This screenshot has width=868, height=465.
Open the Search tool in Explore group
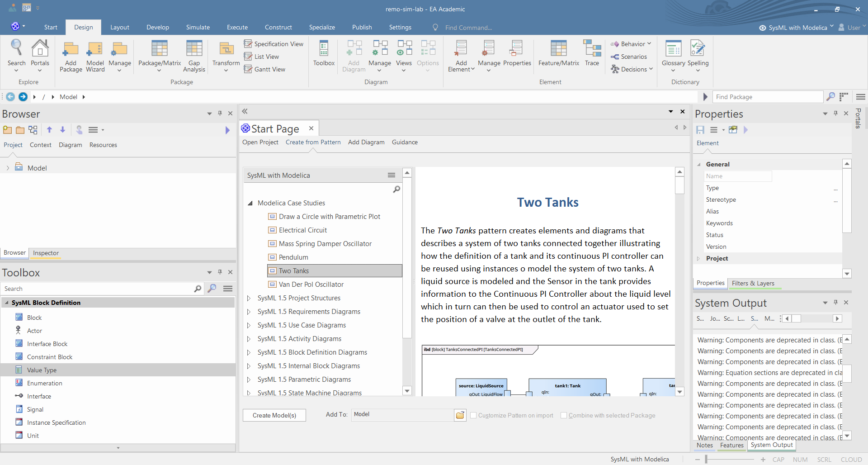[x=17, y=55]
